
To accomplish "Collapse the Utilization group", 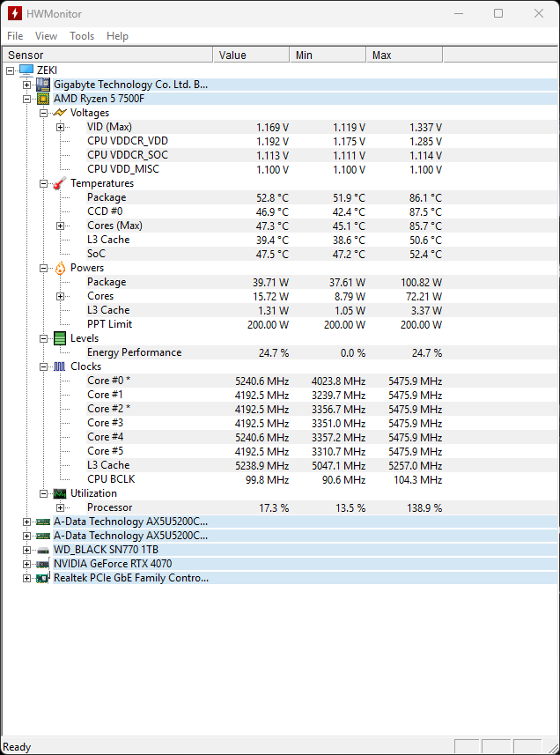I will coord(44,493).
